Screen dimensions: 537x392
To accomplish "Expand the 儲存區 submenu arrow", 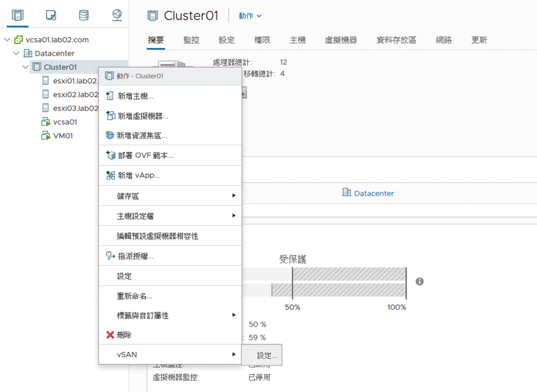I will 234,195.
